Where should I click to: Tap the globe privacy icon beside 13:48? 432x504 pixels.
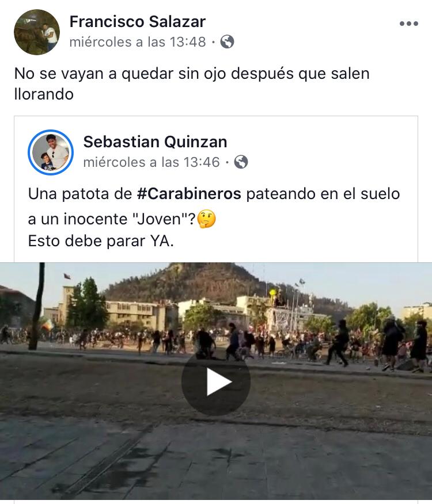coord(227,42)
